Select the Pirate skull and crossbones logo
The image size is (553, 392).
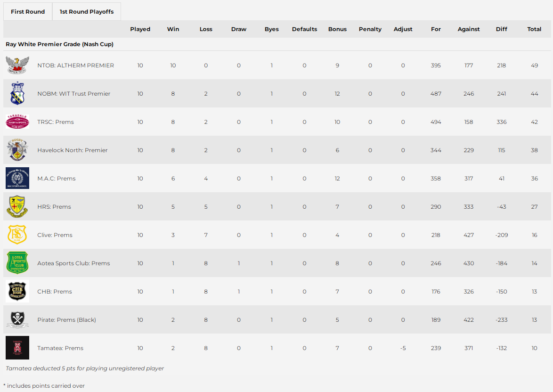[17, 319]
